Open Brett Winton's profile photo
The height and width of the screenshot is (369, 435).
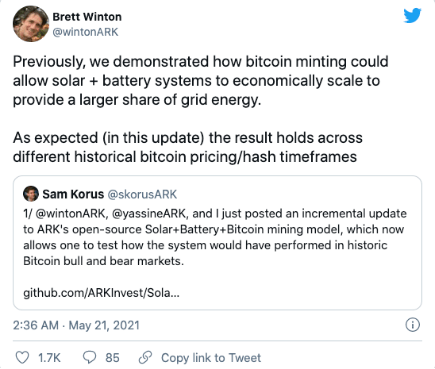pyautogui.click(x=31, y=24)
